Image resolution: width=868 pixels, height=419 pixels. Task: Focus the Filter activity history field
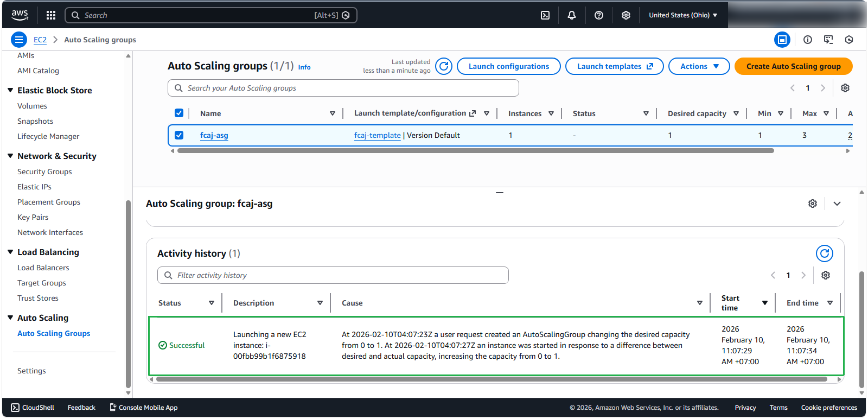coord(333,275)
